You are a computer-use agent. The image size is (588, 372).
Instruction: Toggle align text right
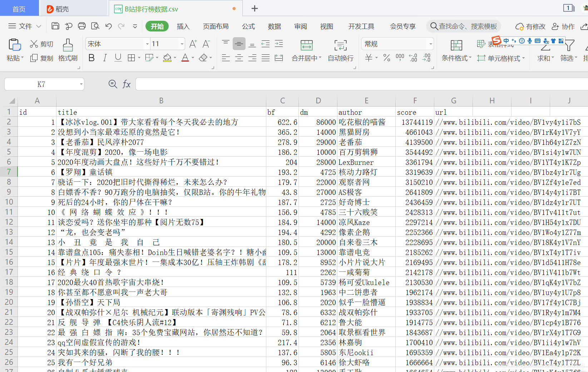point(252,58)
